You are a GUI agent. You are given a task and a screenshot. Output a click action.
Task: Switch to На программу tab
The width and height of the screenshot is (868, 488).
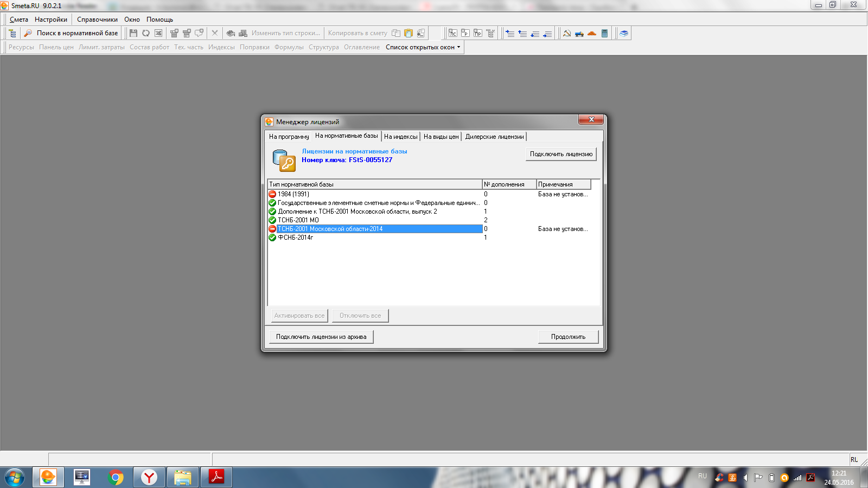(x=289, y=137)
